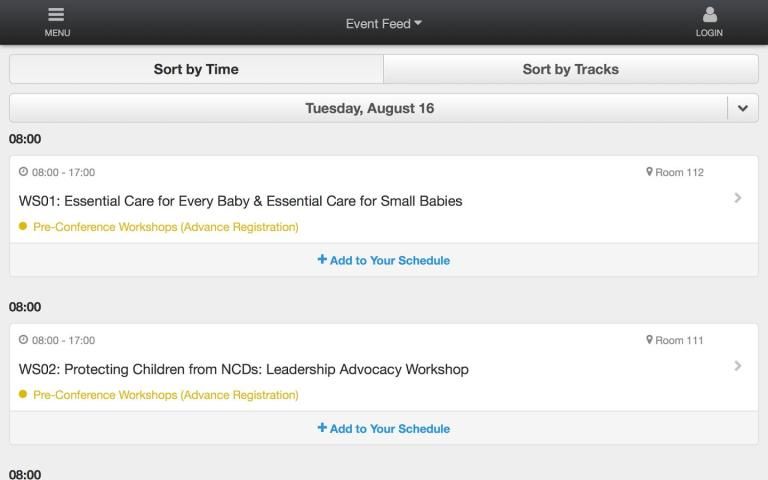Image resolution: width=768 pixels, height=480 pixels.
Task: Switch to Sort by Time tab
Action: (x=196, y=69)
